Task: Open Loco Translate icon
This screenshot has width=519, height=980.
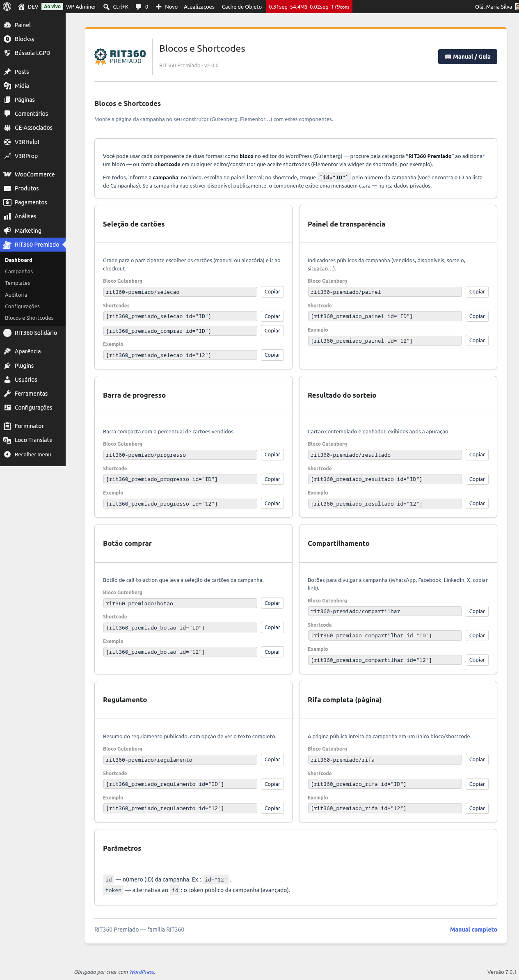Action: [7, 440]
